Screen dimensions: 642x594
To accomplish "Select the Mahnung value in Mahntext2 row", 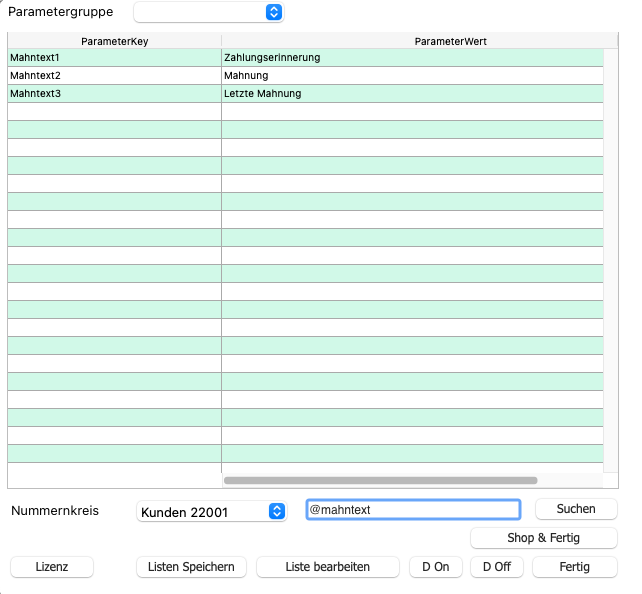I will point(412,76).
